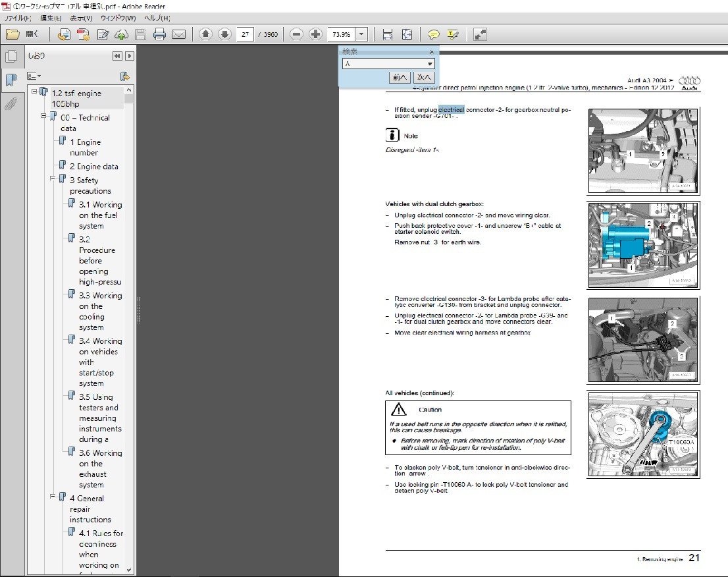Collapse '4 General repair instructions' bookmark
728x577 pixels.
[53, 497]
